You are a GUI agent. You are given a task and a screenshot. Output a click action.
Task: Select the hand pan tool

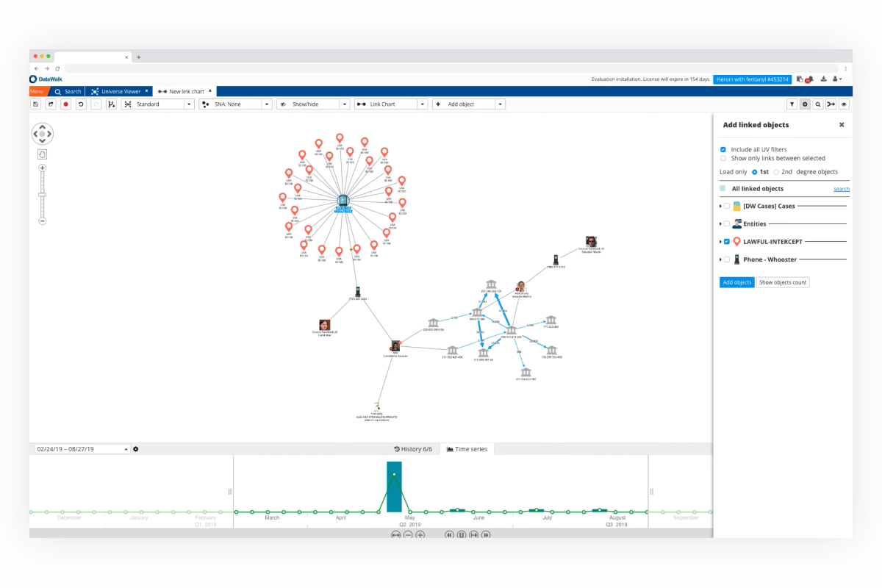click(x=42, y=154)
